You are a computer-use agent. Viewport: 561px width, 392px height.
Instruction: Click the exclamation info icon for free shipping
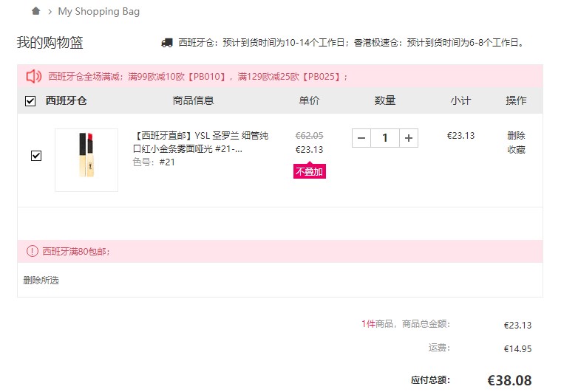(33, 251)
